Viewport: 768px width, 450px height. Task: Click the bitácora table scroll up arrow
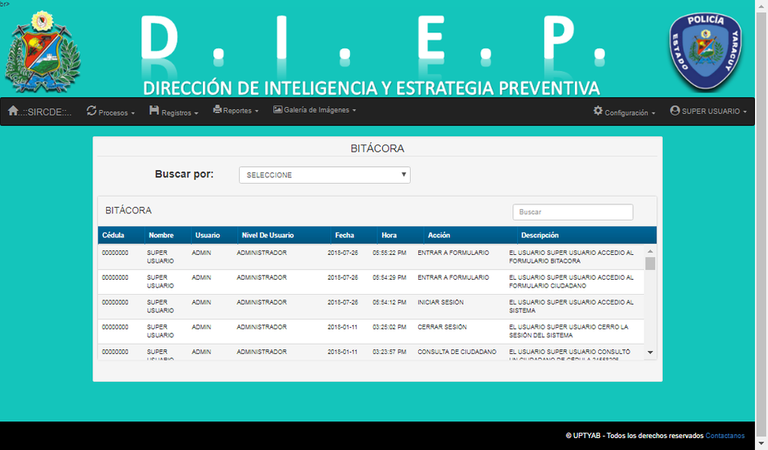[650, 251]
